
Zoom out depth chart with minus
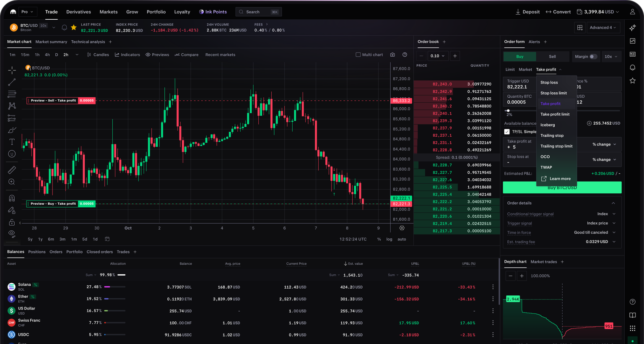[x=510, y=276]
